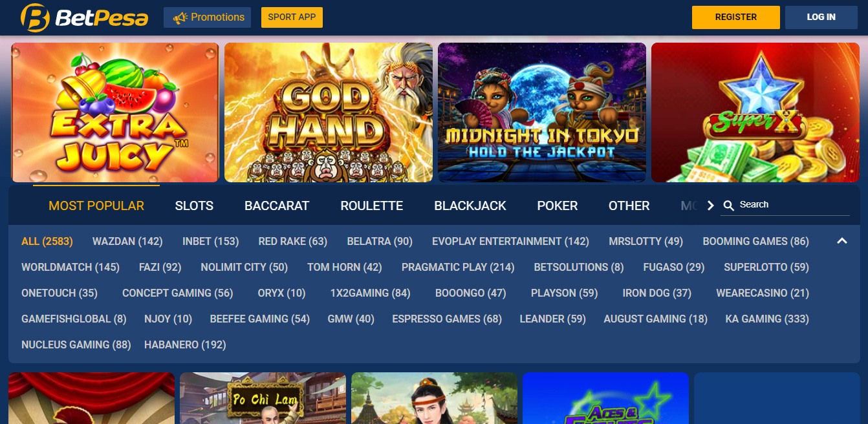
Task: Filter by Pragmatic Play (214) provider
Action: [458, 267]
